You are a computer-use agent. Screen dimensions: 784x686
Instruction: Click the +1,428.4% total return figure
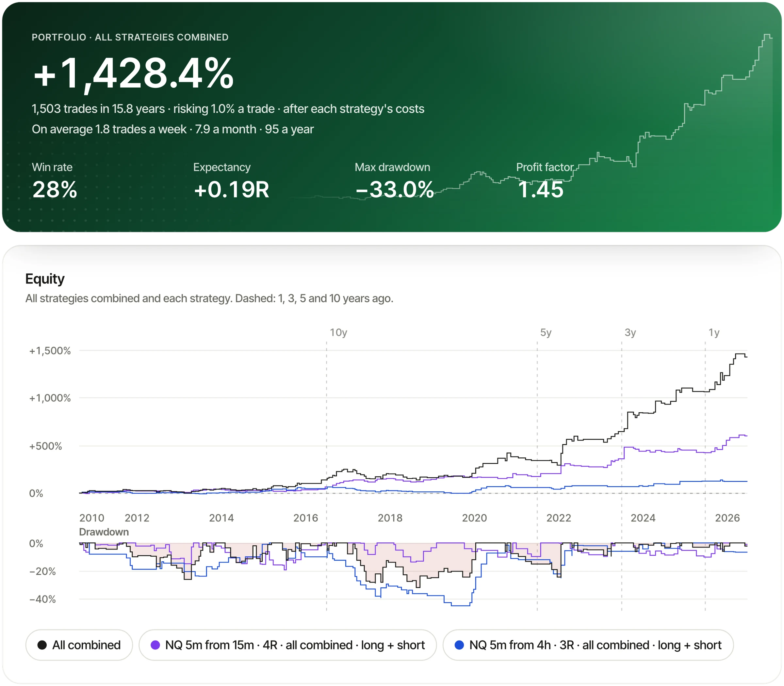coord(133,73)
